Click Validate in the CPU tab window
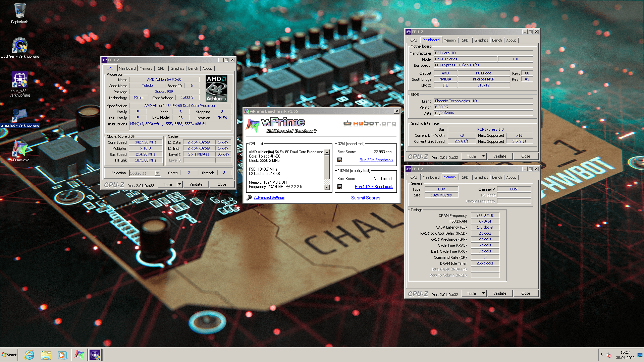Screen dimensions: 644x362 (196, 184)
